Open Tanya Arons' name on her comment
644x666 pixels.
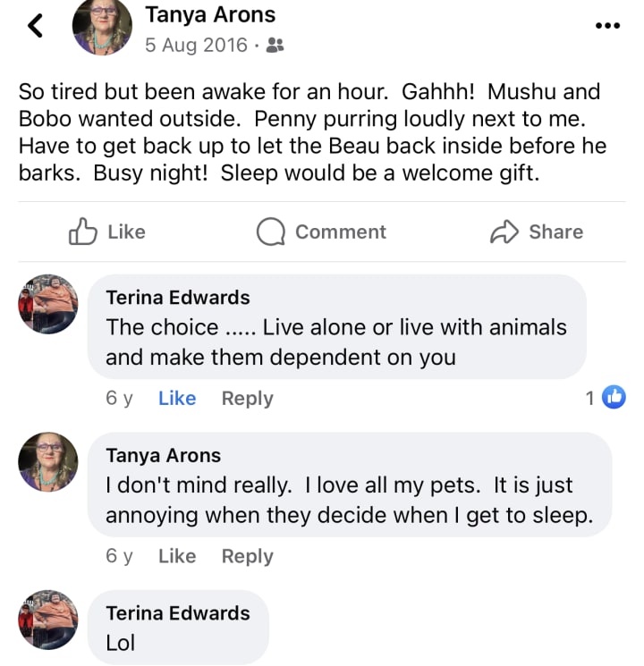pos(164,455)
